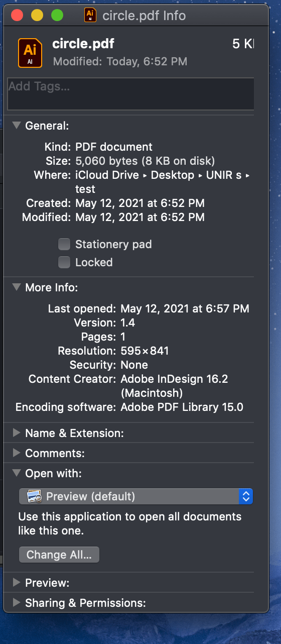Click the Pages value 1
The height and width of the screenshot is (644, 281).
click(123, 337)
